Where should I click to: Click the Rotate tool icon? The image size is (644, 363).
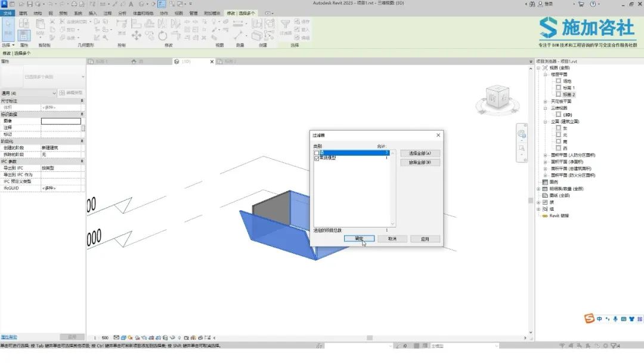[x=162, y=36]
